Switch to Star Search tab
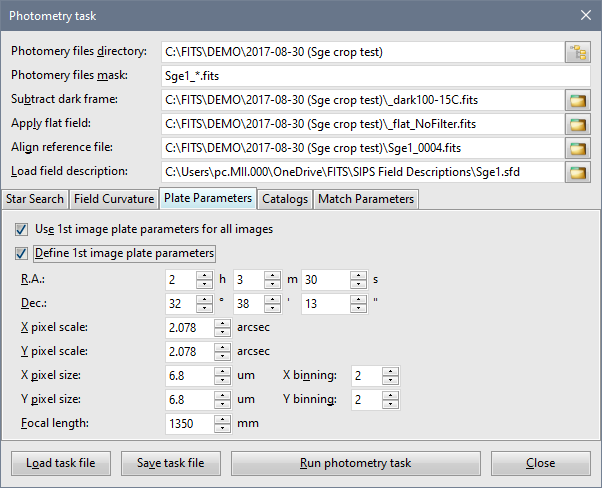 pyautogui.click(x=35, y=199)
